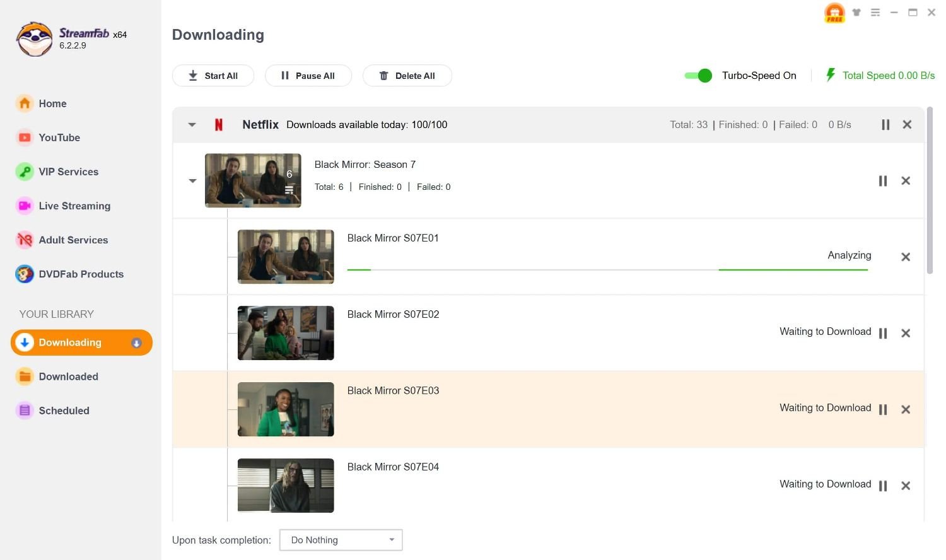Go to YouTube in sidebar

(59, 137)
